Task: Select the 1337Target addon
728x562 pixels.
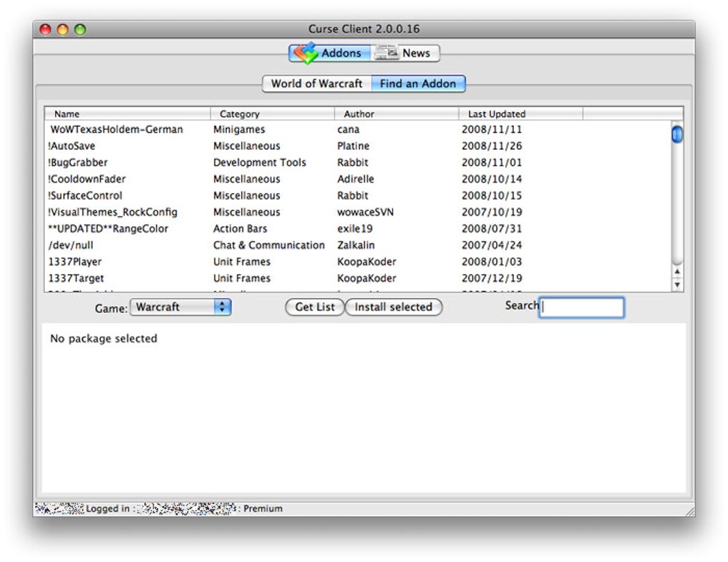Action: point(358,278)
